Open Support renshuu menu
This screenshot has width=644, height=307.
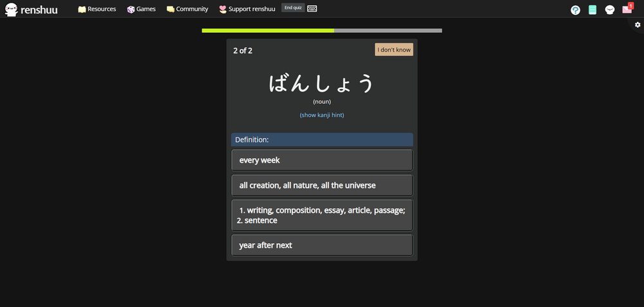click(247, 9)
